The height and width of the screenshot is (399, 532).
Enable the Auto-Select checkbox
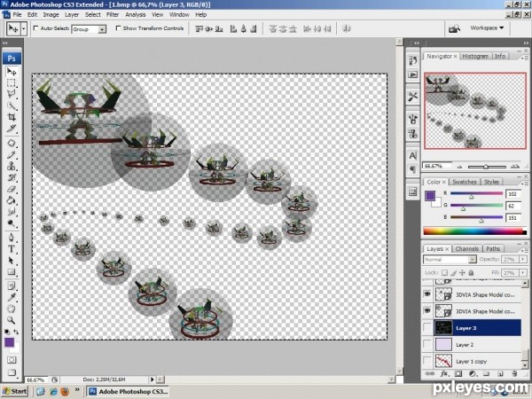pos(35,28)
